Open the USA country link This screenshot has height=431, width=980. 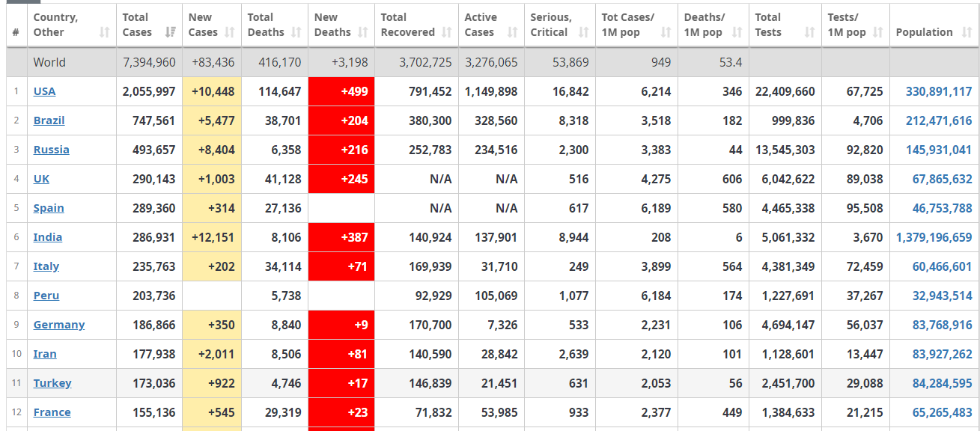(44, 91)
